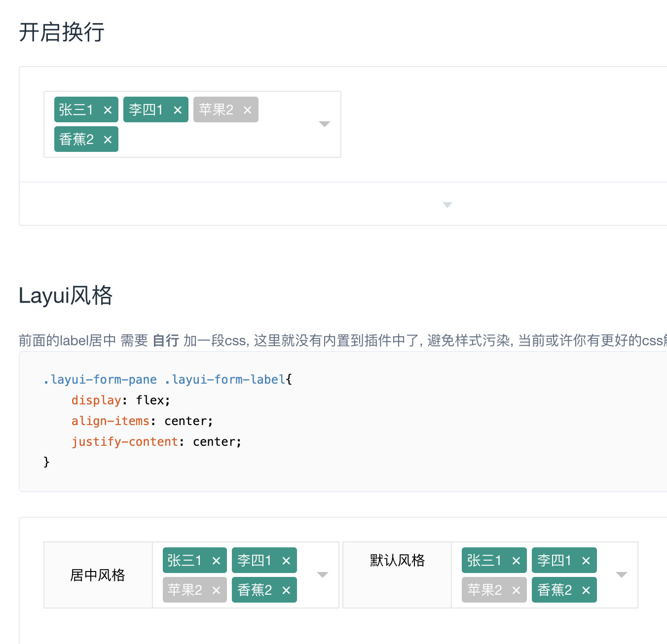Remove the 香蕉2 tag in 默认风格 select
This screenshot has height=644, width=667.
[586, 590]
